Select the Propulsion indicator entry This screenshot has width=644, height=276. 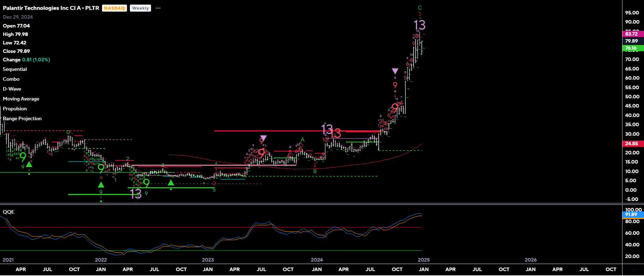[x=15, y=109]
